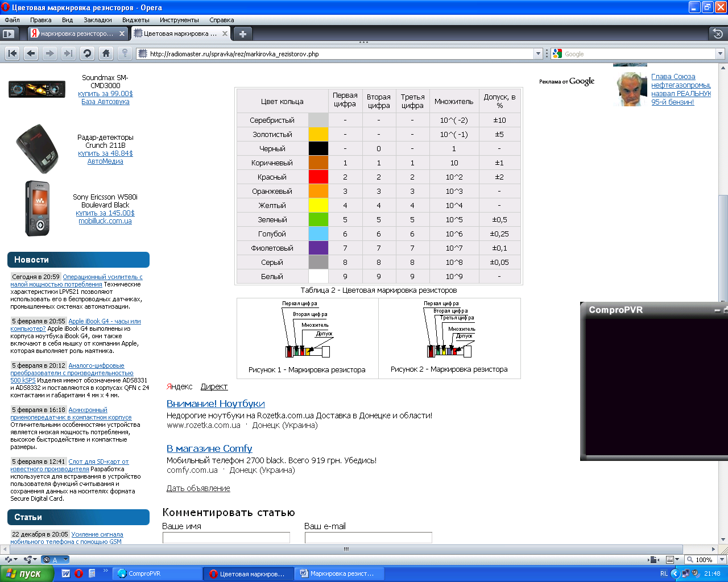
Task: Open the search engine list dropdown
Action: [x=720, y=53]
